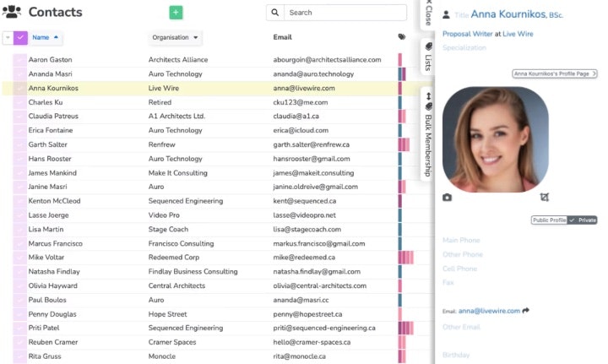Click the Cell Phone field

[459, 269]
